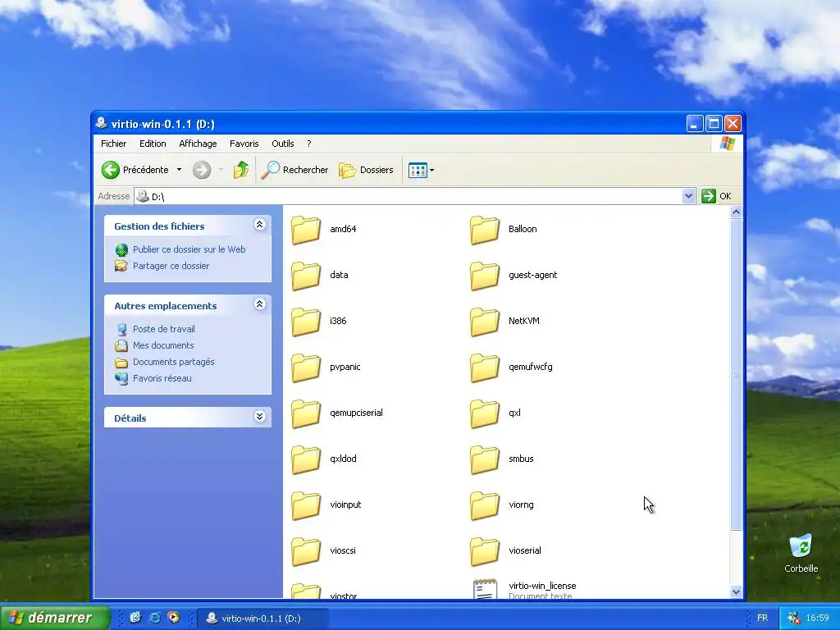Go back with the Précédente button
840x630 pixels.
point(135,170)
